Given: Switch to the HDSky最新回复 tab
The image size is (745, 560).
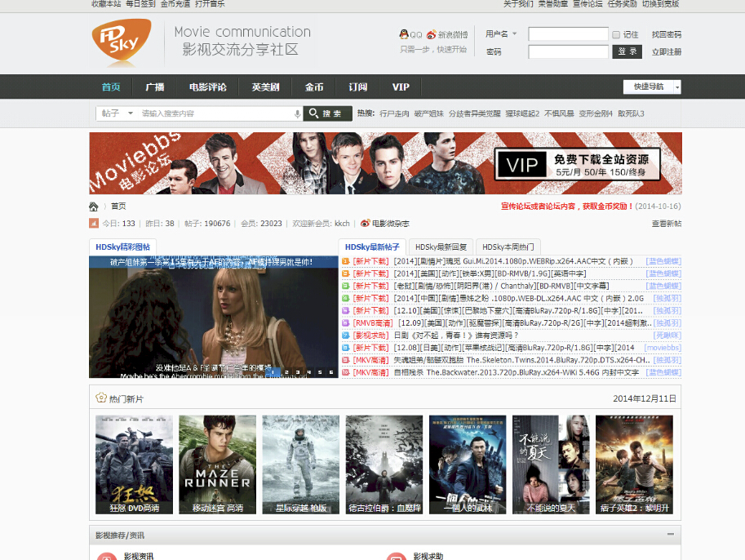Looking at the screenshot, I should coord(441,247).
